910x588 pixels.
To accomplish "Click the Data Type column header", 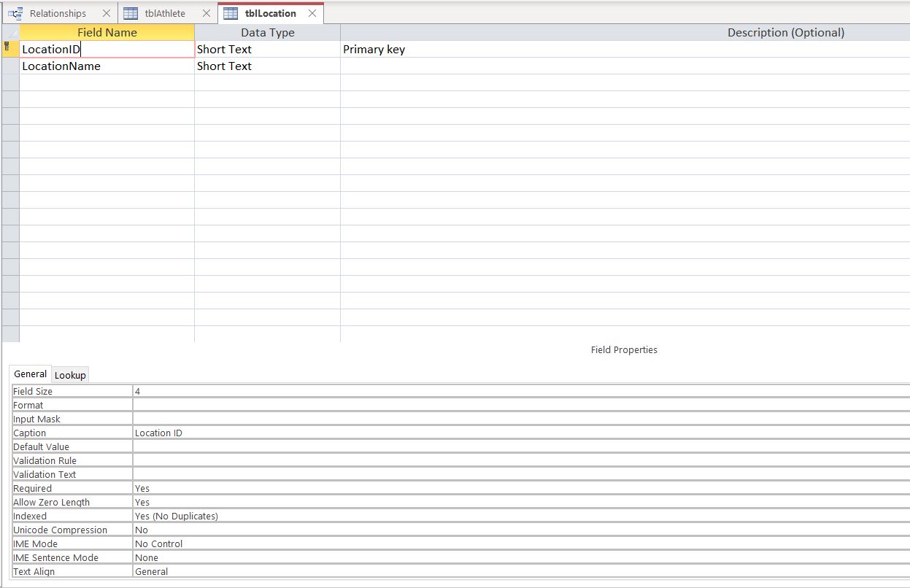I will tap(268, 32).
